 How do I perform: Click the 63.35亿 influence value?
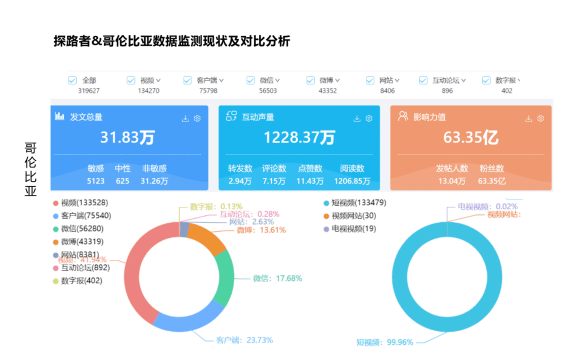[x=471, y=137]
